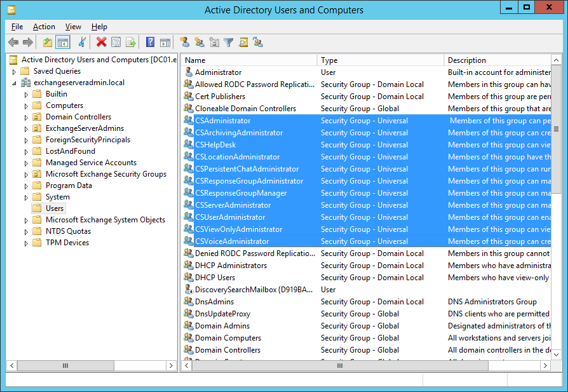Select the CSAdministrator group row
The image size is (568, 392).
click(x=366, y=120)
